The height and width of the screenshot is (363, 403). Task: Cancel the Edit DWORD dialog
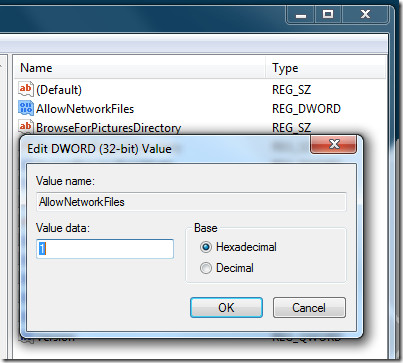point(309,307)
